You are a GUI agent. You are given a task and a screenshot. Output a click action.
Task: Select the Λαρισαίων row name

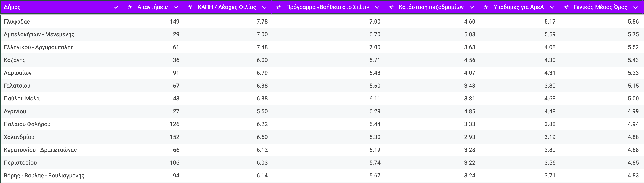[x=18, y=73]
